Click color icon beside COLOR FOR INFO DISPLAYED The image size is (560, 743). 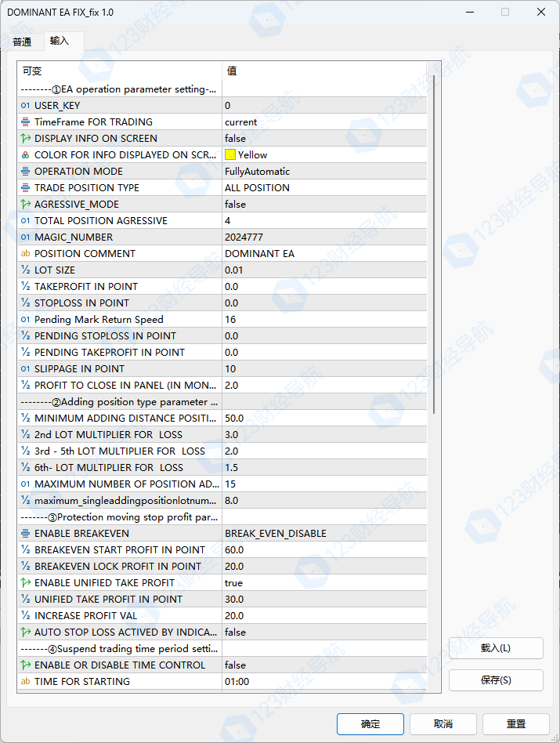click(x=26, y=155)
